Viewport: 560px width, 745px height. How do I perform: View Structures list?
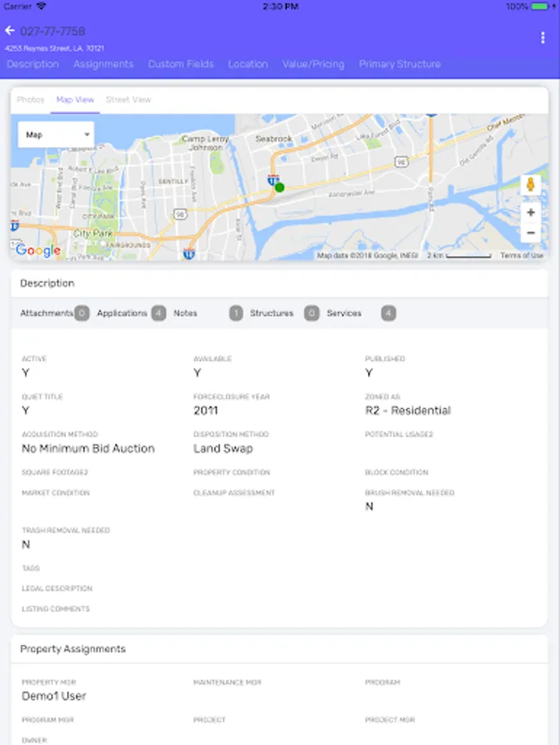[x=271, y=313]
